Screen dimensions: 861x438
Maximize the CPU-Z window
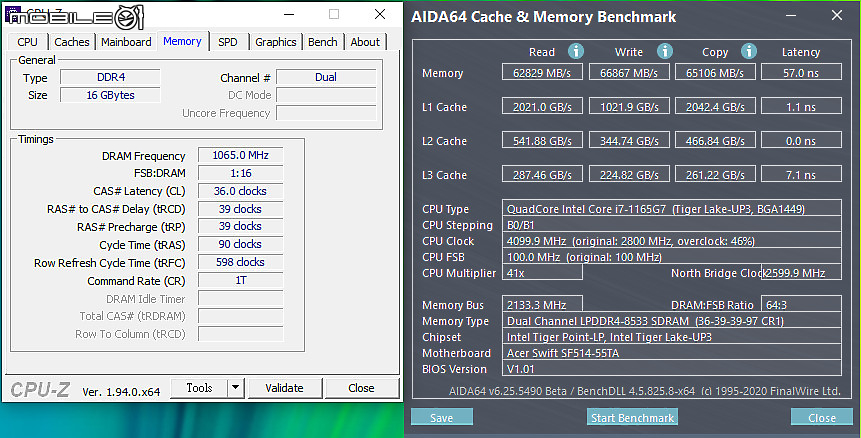(x=334, y=15)
